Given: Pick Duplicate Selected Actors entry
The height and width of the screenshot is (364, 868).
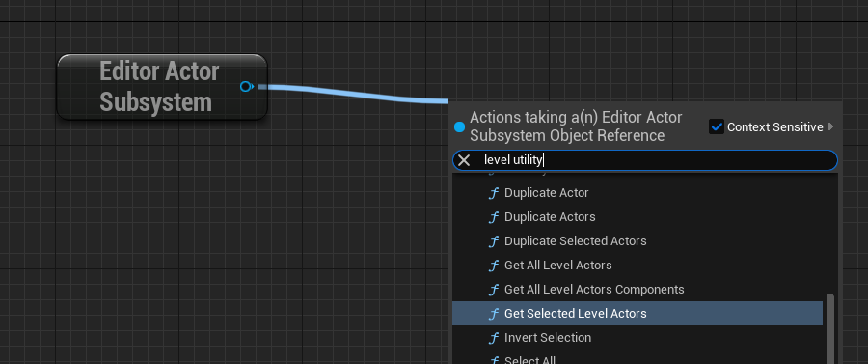Looking at the screenshot, I should point(637,241).
